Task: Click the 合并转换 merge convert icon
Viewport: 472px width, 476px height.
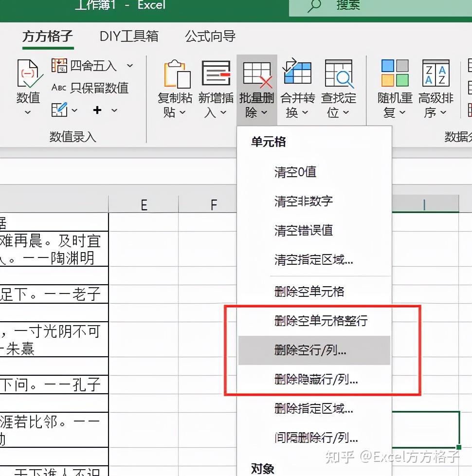Action: pyautogui.click(x=298, y=73)
